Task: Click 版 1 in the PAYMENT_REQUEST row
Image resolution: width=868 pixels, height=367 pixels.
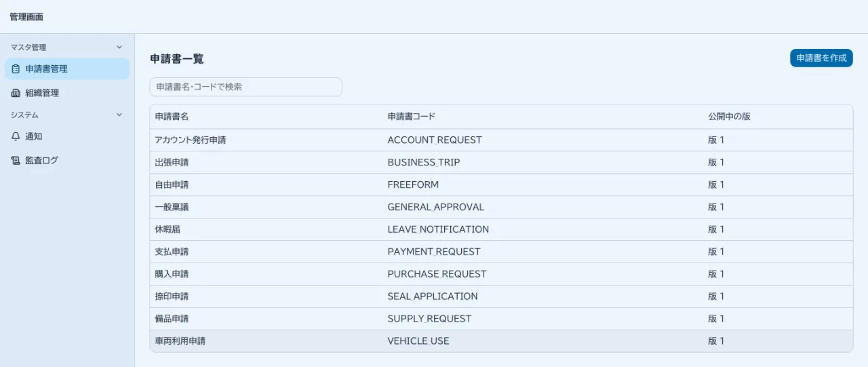Action: (716, 252)
